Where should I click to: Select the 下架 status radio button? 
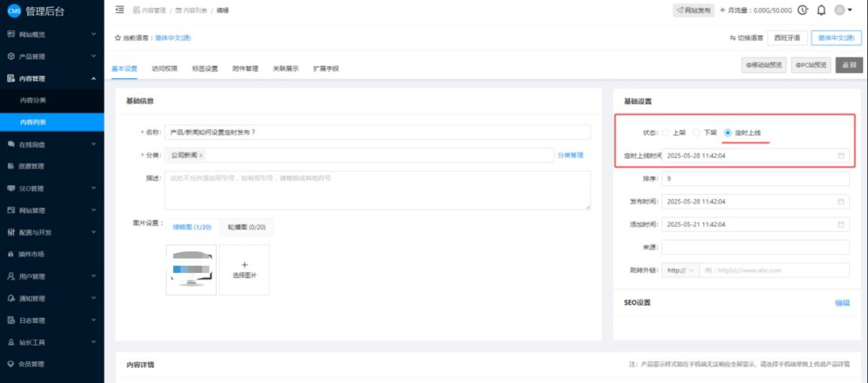[x=697, y=133]
